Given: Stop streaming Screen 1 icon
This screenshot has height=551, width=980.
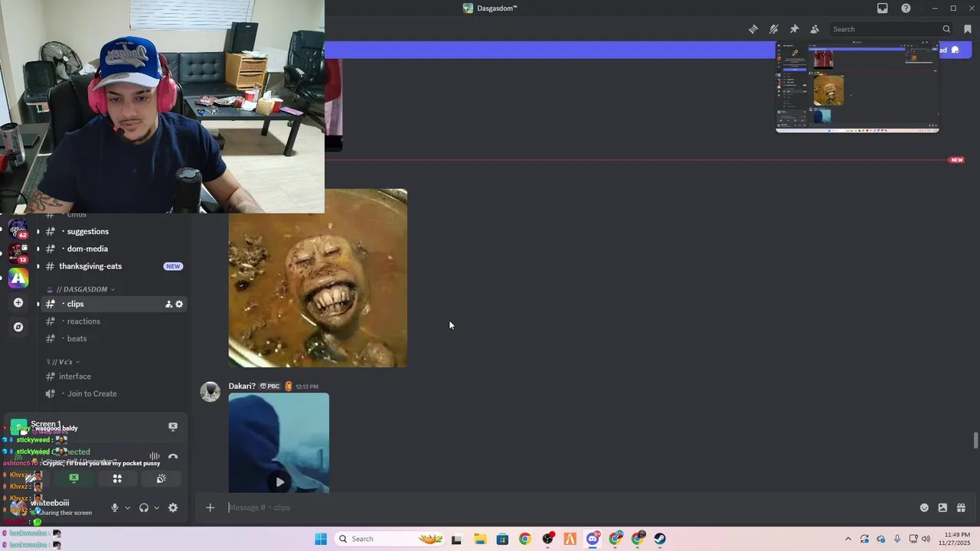Looking at the screenshot, I should click(x=173, y=426).
